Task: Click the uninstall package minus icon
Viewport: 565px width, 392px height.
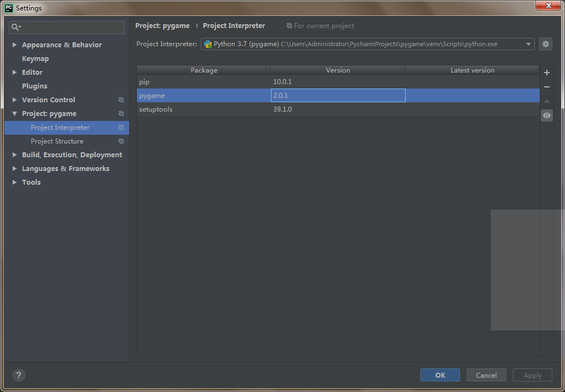Action: (x=546, y=86)
